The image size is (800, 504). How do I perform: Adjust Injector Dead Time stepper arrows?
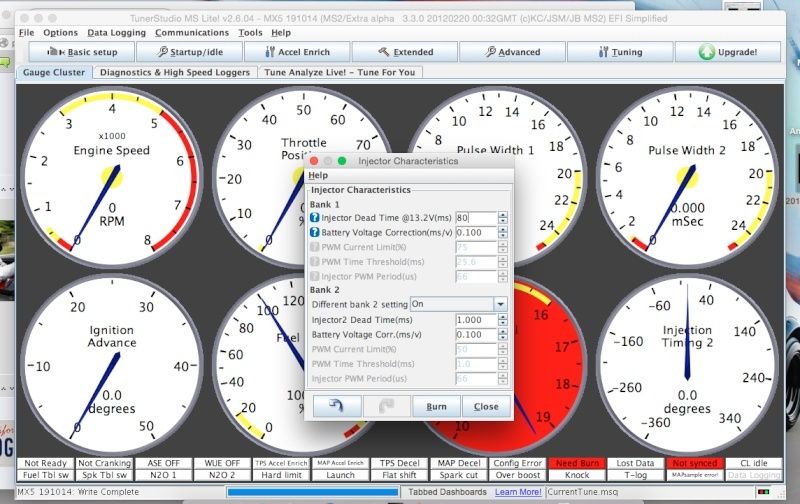tap(503, 218)
